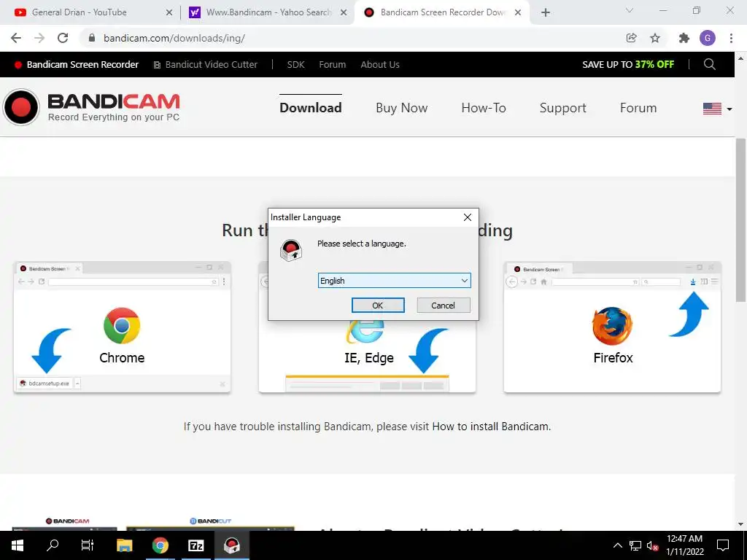Share this page icon

(x=632, y=38)
